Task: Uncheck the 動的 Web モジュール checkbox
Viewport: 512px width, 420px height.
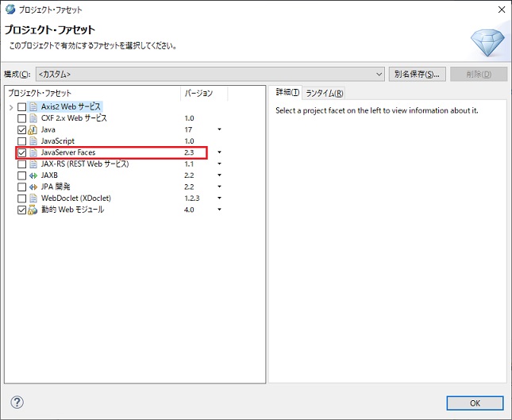Action: 21,210
